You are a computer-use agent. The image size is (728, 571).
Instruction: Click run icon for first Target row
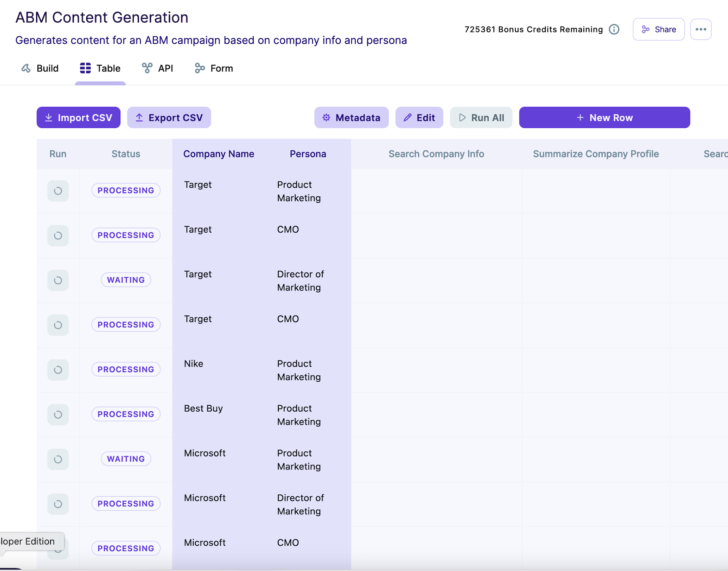(58, 191)
